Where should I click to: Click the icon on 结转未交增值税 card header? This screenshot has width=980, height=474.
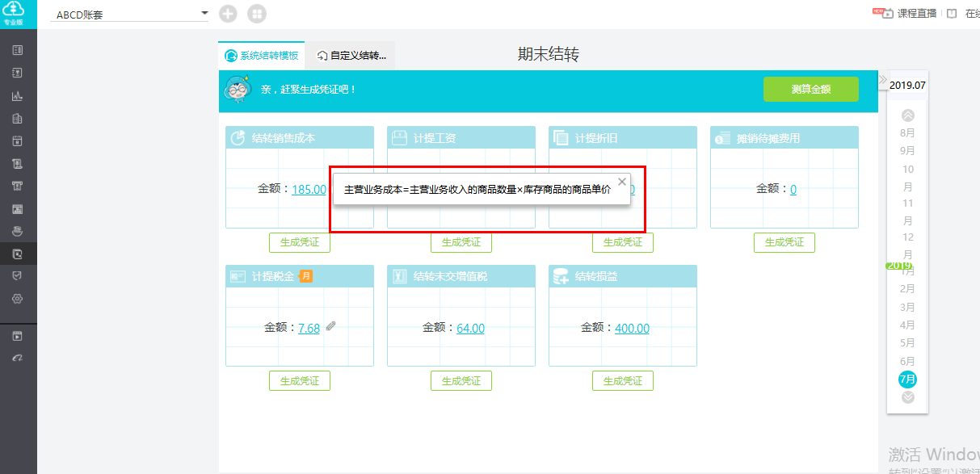(399, 276)
